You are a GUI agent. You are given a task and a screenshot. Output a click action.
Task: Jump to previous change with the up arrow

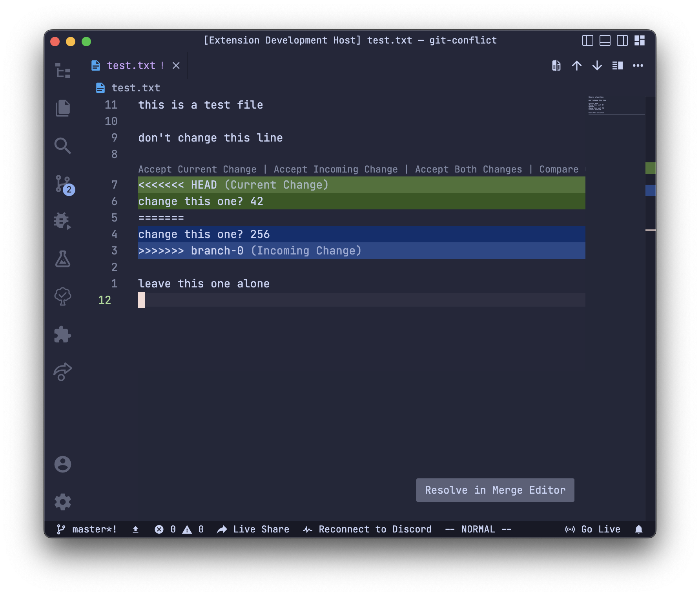pos(577,65)
